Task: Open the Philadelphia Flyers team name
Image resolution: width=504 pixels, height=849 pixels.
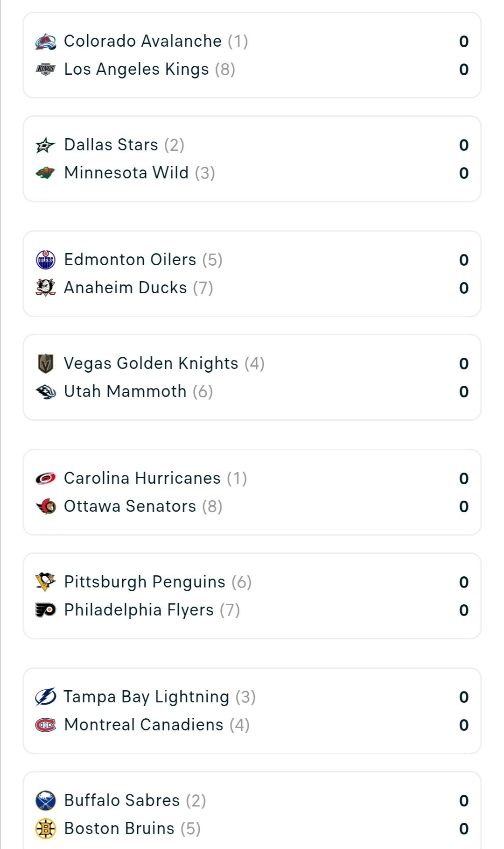Action: (x=139, y=610)
